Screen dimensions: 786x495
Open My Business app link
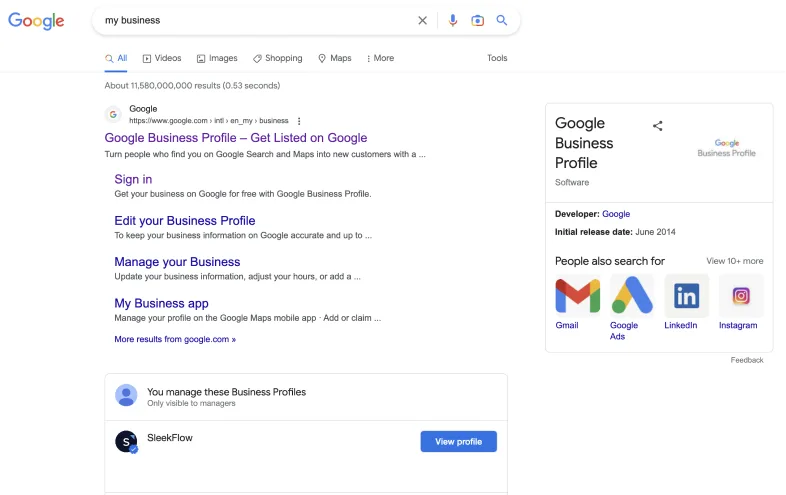[x=161, y=303]
